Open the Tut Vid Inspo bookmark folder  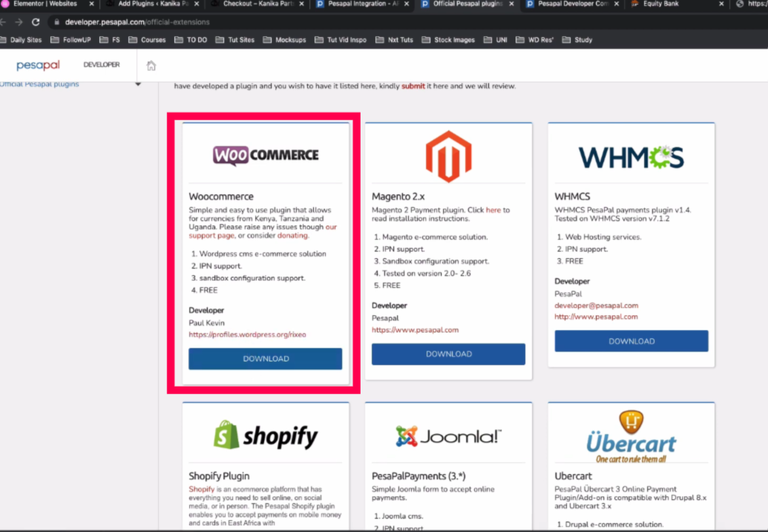[341, 39]
